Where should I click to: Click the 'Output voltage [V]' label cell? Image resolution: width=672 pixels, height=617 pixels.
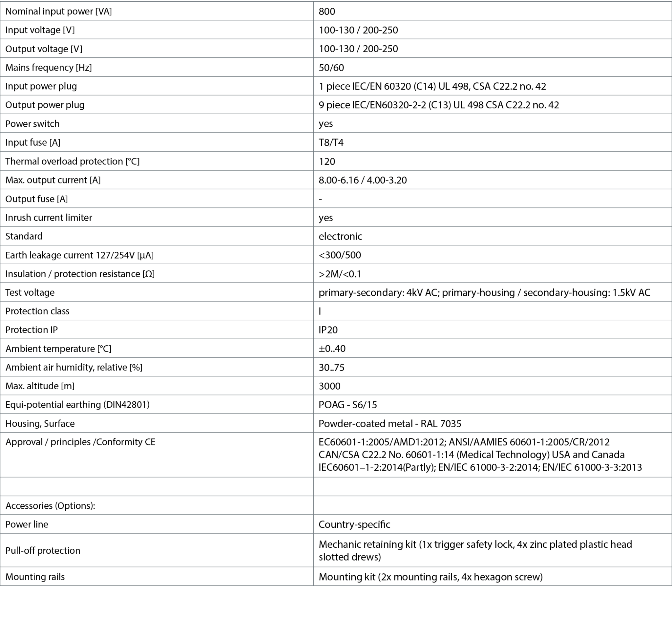[x=157, y=49]
